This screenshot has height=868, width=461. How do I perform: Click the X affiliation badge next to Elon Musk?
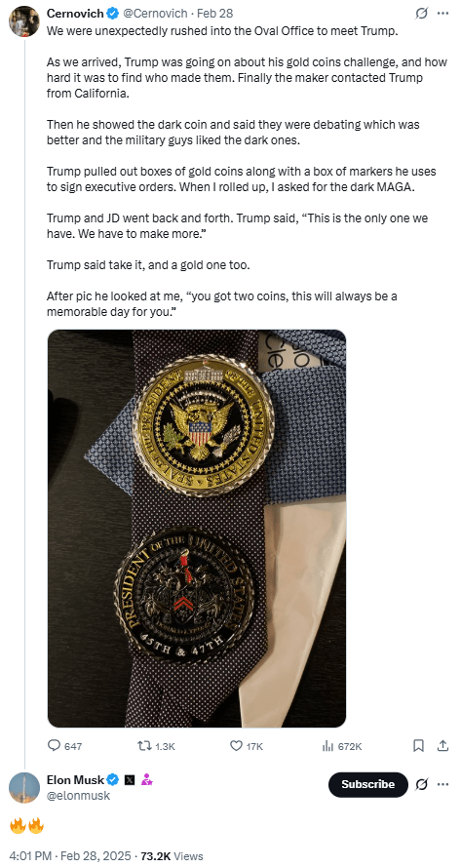tap(130, 780)
